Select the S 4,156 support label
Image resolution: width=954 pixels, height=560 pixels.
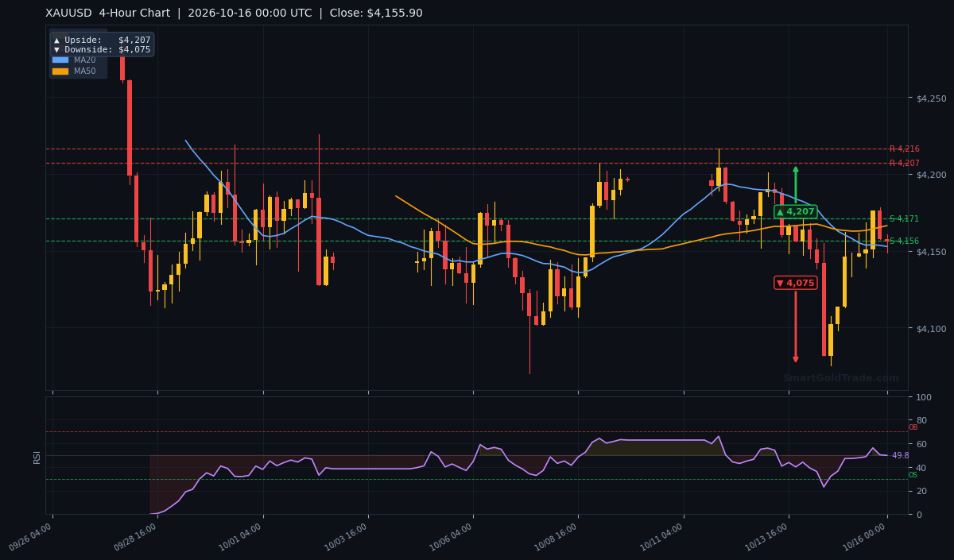[x=904, y=241]
